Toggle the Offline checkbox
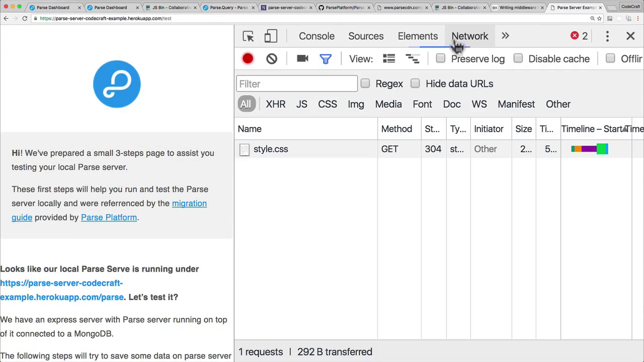 click(610, 58)
